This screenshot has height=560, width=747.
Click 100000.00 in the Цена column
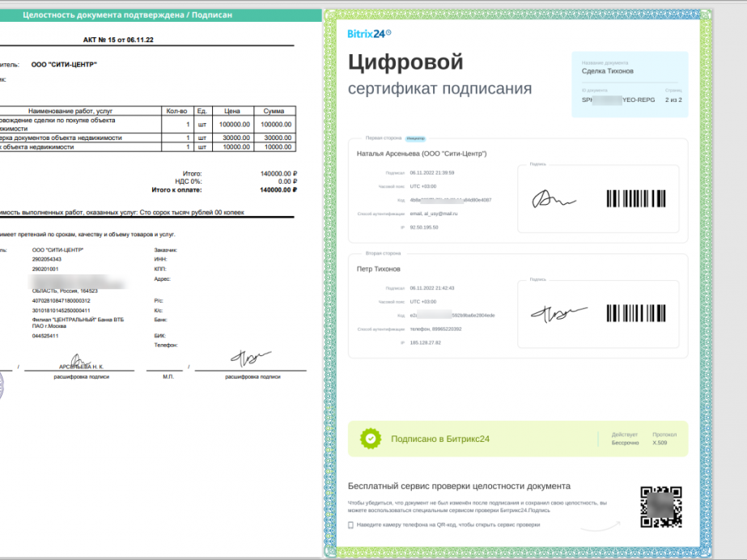click(x=235, y=125)
